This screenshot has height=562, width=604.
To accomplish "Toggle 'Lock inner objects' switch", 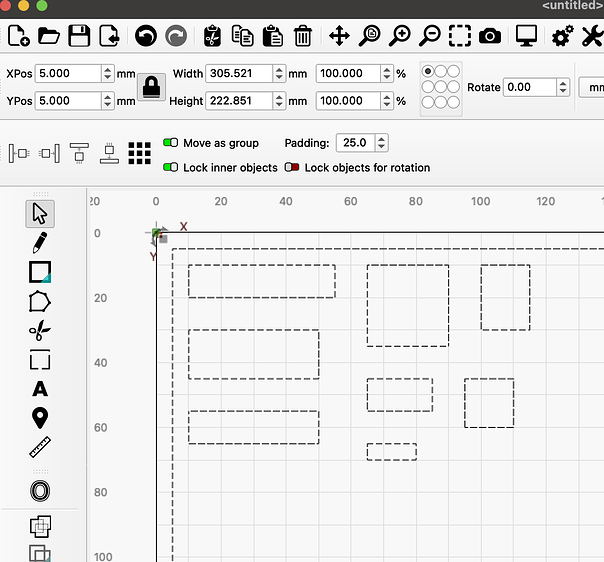I will (171, 167).
